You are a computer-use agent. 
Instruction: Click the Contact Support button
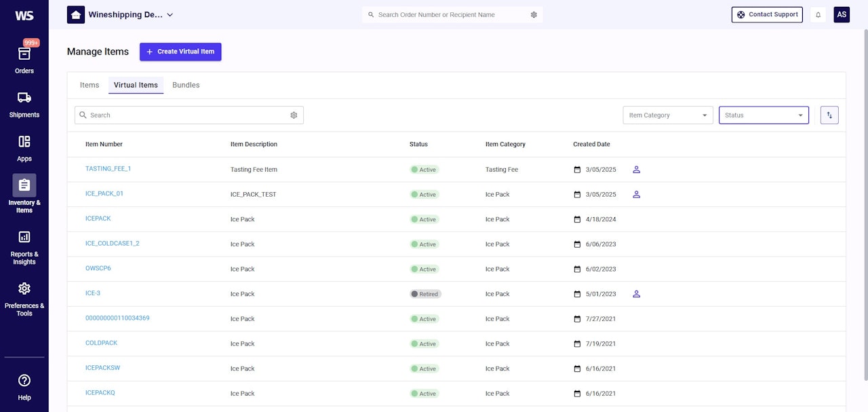pos(766,15)
